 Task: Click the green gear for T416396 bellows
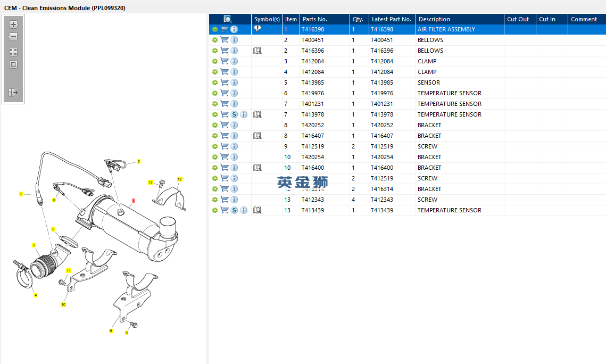(215, 51)
